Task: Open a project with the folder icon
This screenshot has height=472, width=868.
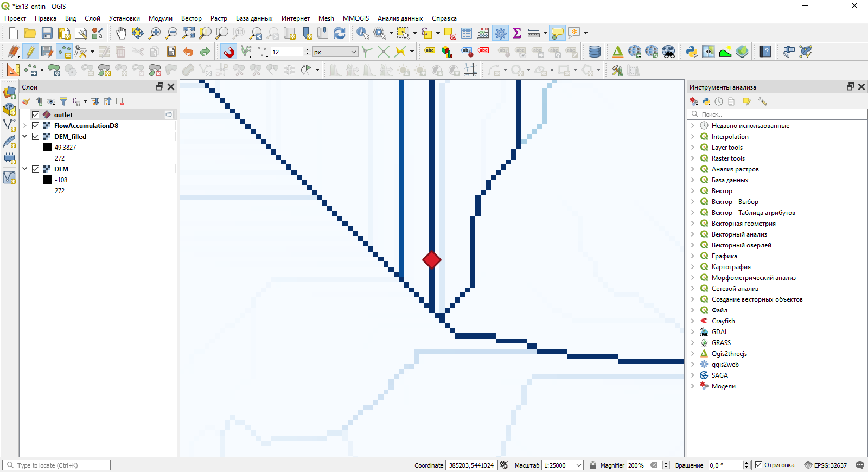Action: (30, 33)
